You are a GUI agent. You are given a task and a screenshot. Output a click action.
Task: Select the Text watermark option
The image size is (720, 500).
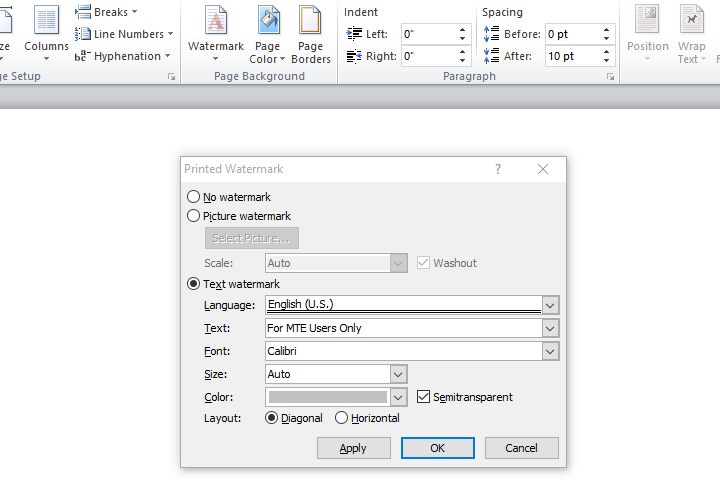193,284
